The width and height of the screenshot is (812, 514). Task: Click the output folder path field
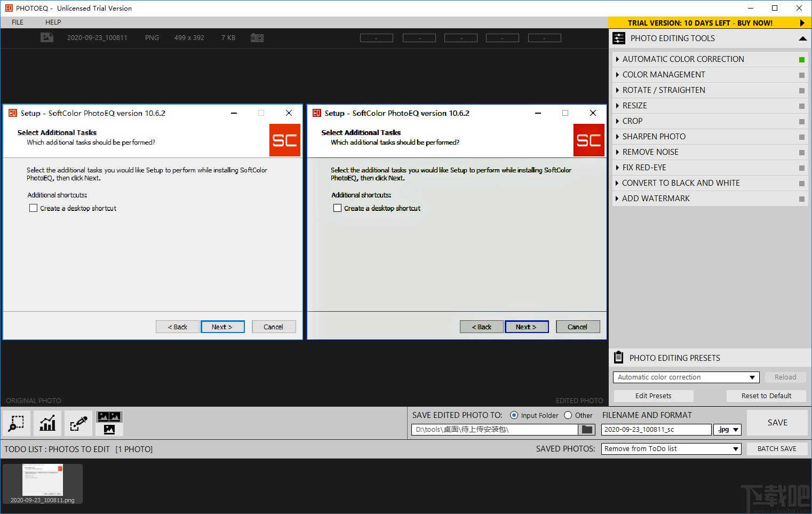(x=494, y=430)
